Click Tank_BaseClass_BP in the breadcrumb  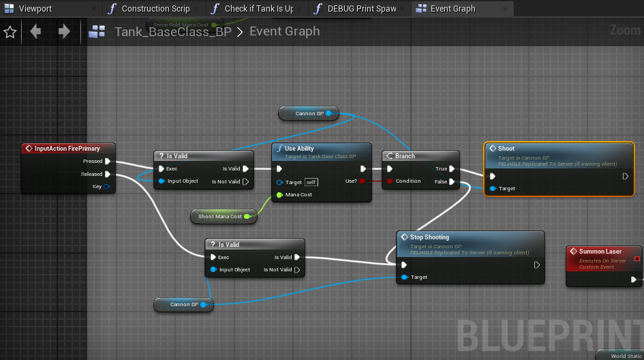coord(173,31)
